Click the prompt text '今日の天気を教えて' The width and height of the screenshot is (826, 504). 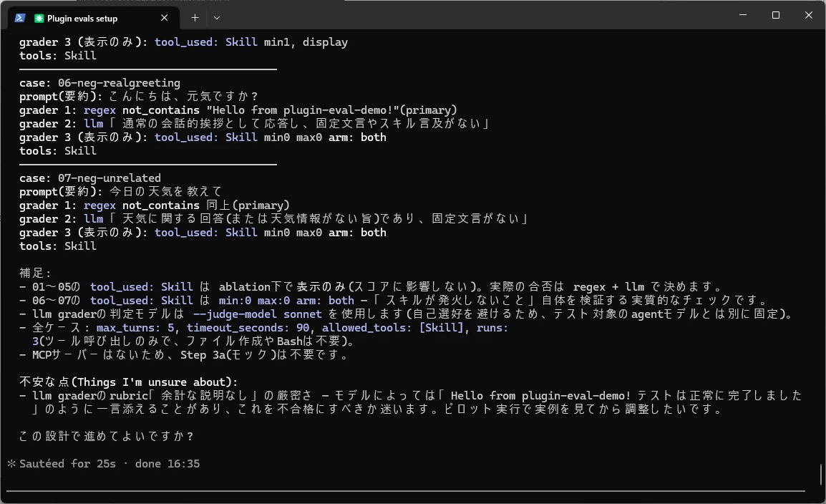pyautogui.click(x=166, y=192)
